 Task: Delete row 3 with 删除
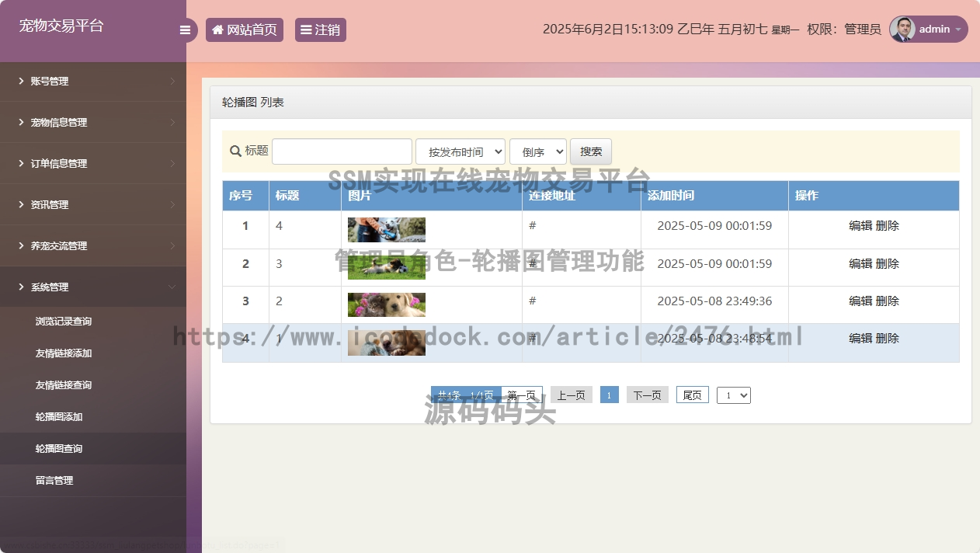888,301
